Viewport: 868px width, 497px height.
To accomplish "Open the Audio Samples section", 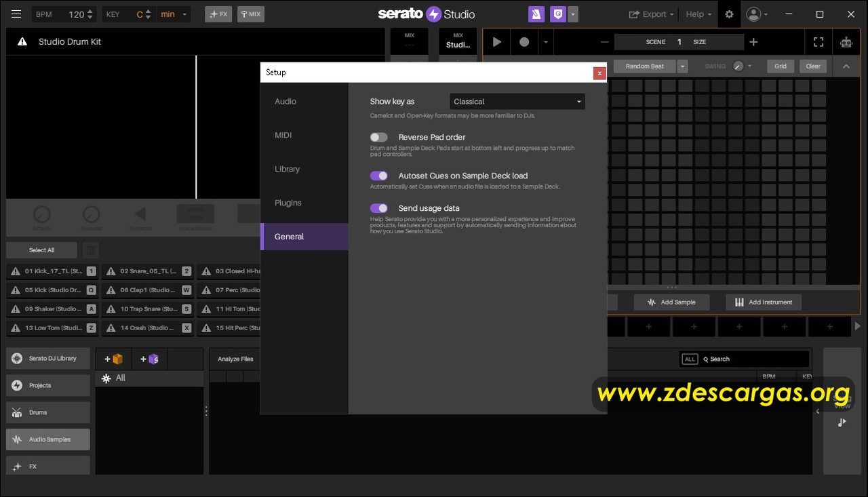I will (48, 440).
